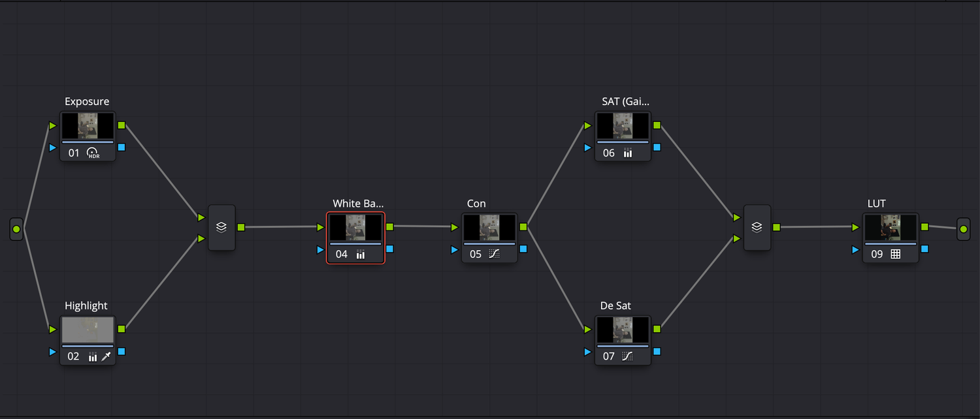Click the HDR wheel icon on node 01
This screenshot has height=419, width=980.
pos(92,153)
